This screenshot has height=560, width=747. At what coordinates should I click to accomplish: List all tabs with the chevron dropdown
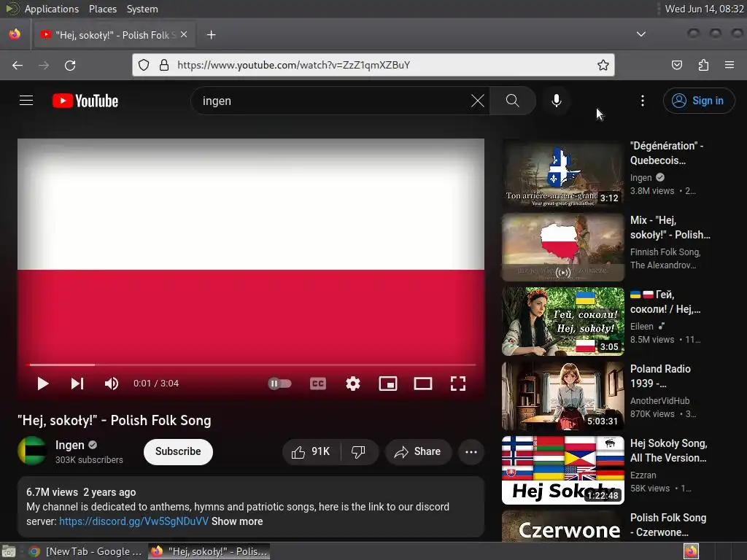pyautogui.click(x=641, y=34)
